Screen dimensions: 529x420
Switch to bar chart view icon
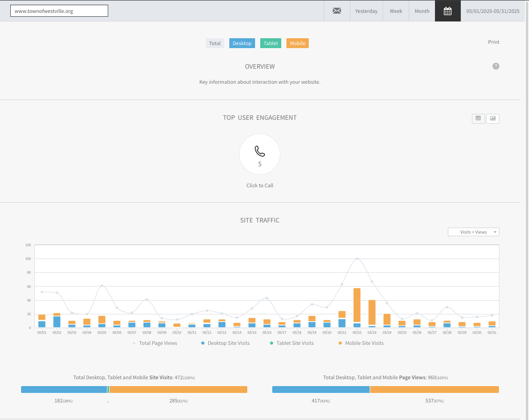[493, 119]
